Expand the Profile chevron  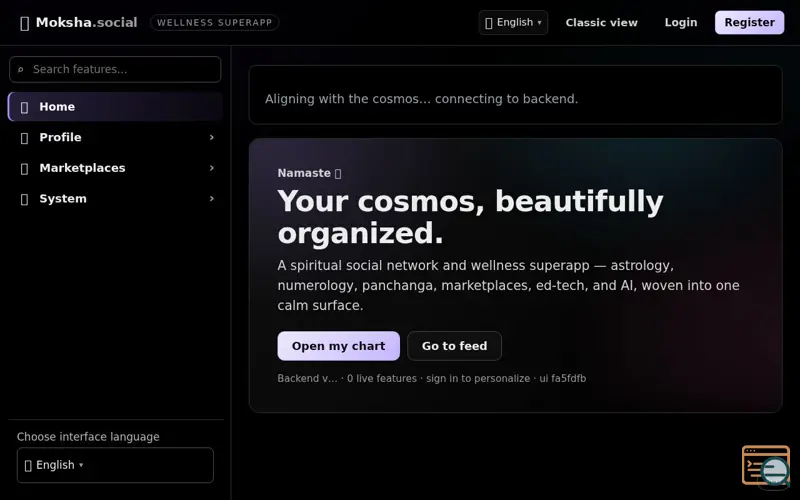212,137
